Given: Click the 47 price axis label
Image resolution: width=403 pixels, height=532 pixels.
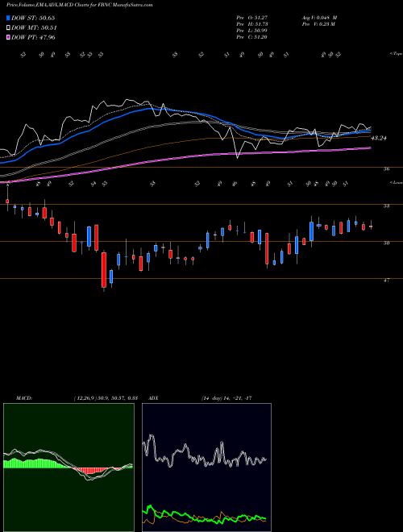Looking at the screenshot, I should point(386,281).
